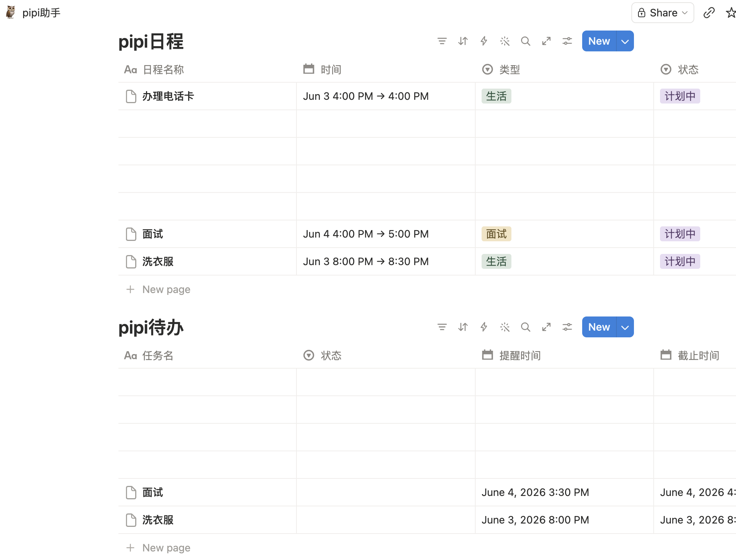Click page icon of 办理电话卡 row

(x=131, y=96)
